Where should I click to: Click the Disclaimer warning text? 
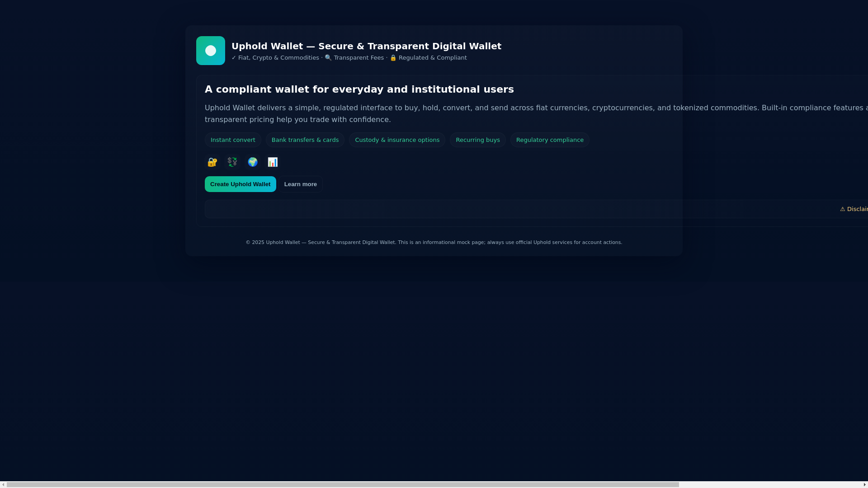point(854,209)
